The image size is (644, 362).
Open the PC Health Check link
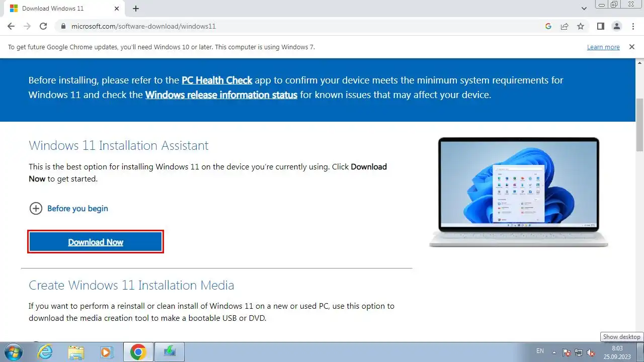tap(217, 80)
